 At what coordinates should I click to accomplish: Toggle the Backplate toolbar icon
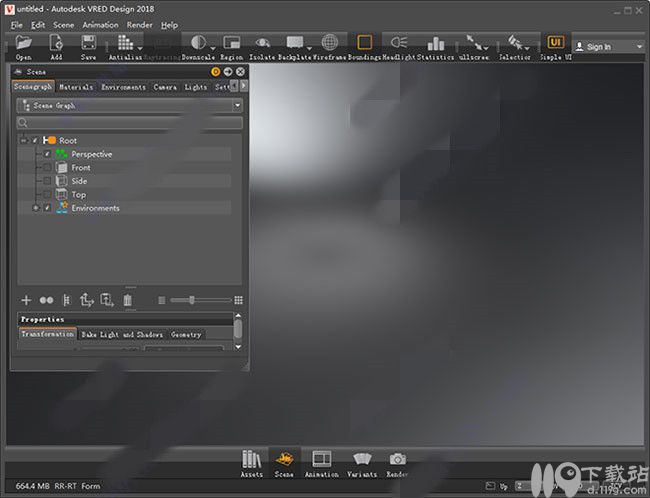click(295, 42)
